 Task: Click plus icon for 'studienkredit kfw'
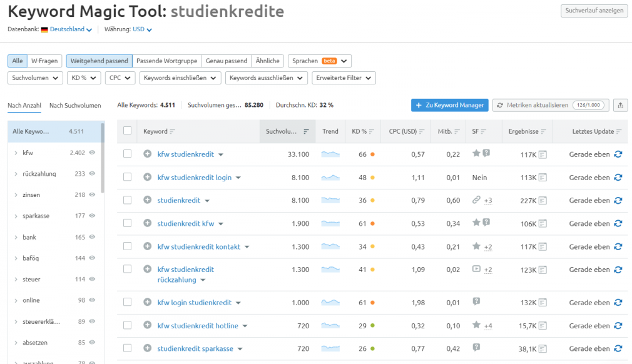point(148,223)
